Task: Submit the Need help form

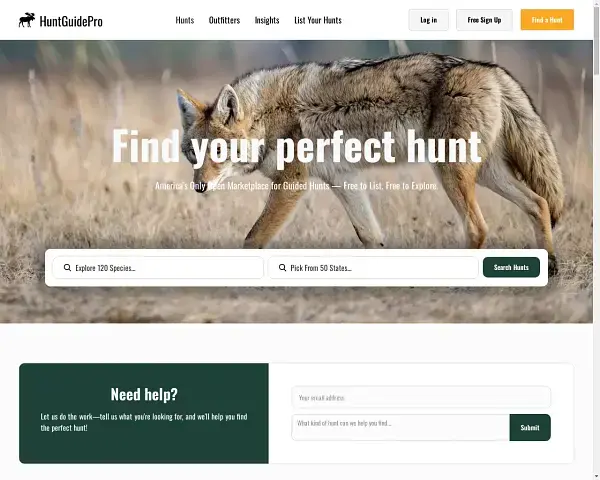Action: [530, 428]
